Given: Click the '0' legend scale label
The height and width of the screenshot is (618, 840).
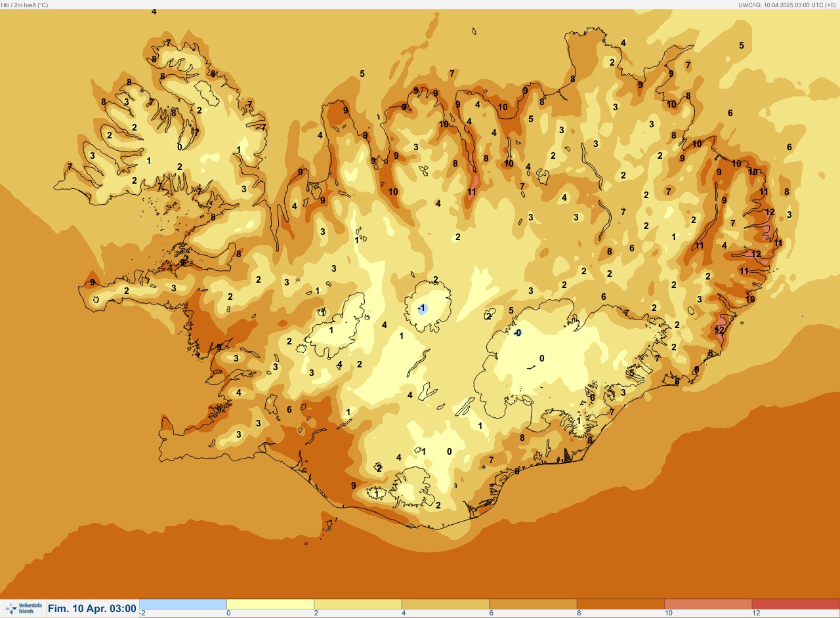Looking at the screenshot, I should 228,613.
